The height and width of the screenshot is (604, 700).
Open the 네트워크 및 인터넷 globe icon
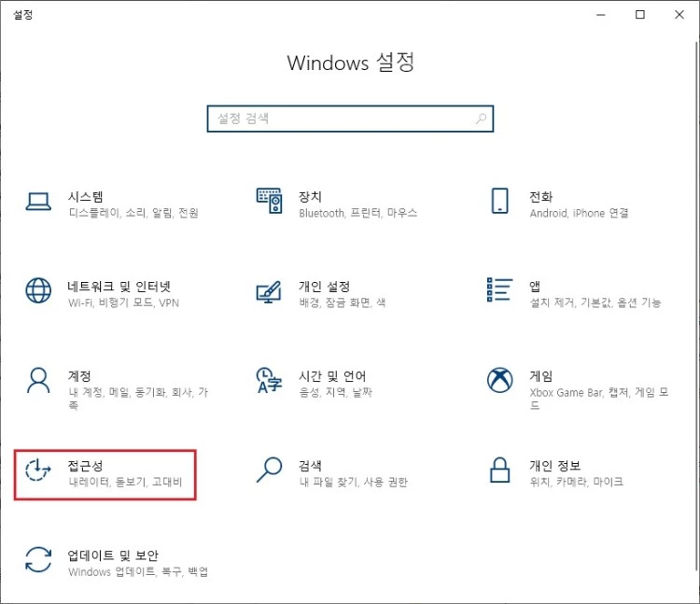pos(38,290)
